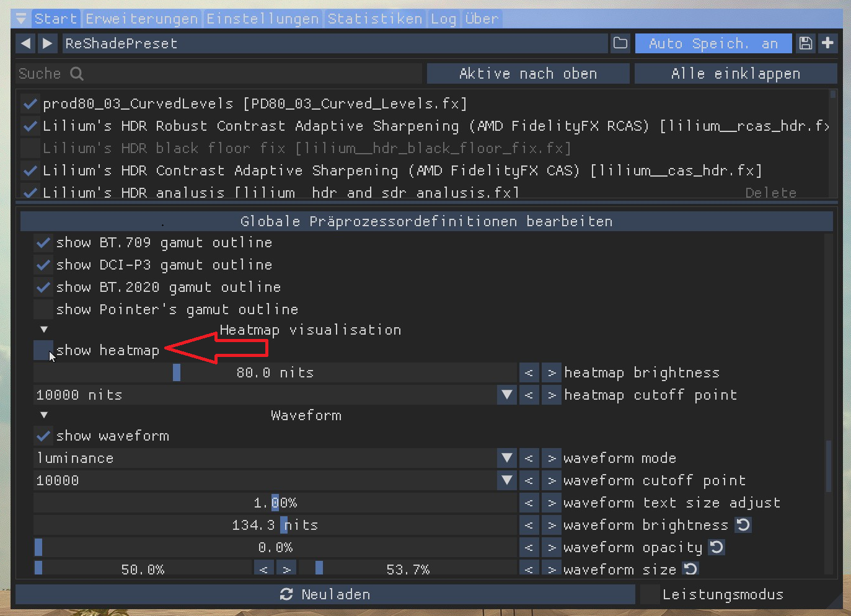Open the Statistiken tab

[374, 19]
